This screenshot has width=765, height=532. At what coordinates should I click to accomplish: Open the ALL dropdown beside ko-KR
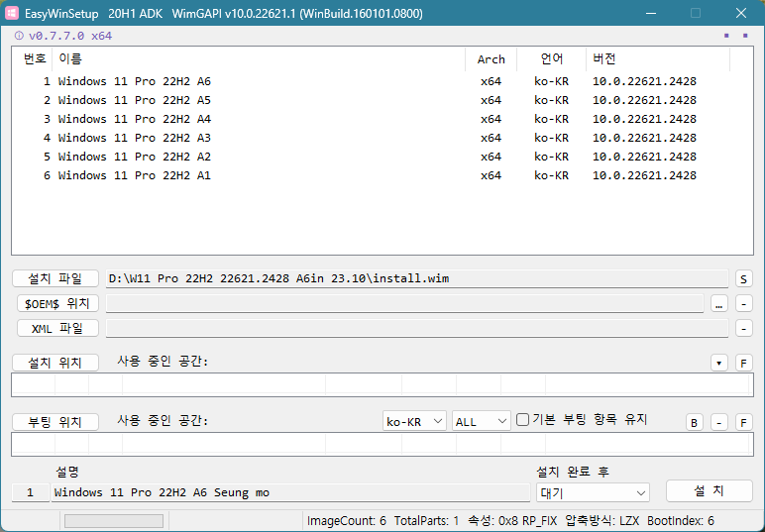tap(481, 421)
